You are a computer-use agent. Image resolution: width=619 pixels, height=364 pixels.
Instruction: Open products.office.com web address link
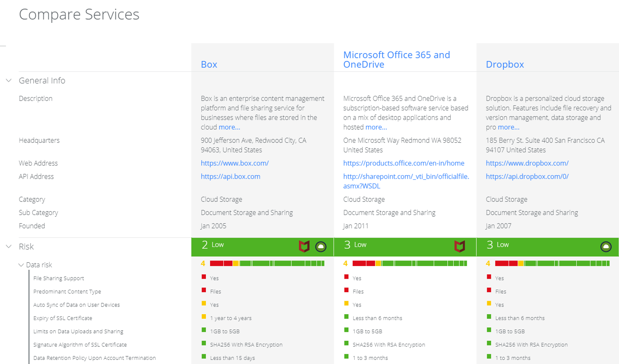click(404, 163)
